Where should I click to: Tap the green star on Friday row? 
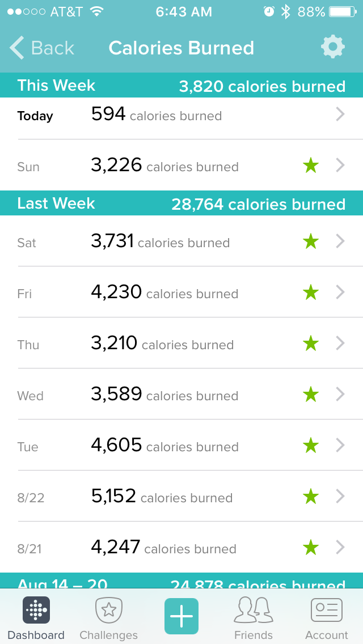point(311,293)
